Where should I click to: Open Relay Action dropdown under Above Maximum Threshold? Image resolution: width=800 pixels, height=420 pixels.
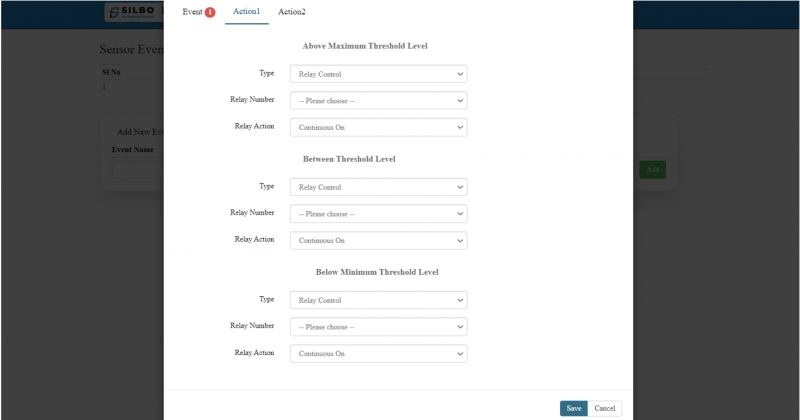378,128
